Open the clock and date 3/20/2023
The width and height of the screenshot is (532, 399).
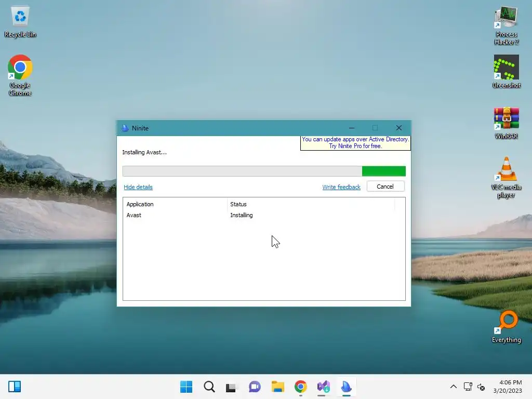508,387
